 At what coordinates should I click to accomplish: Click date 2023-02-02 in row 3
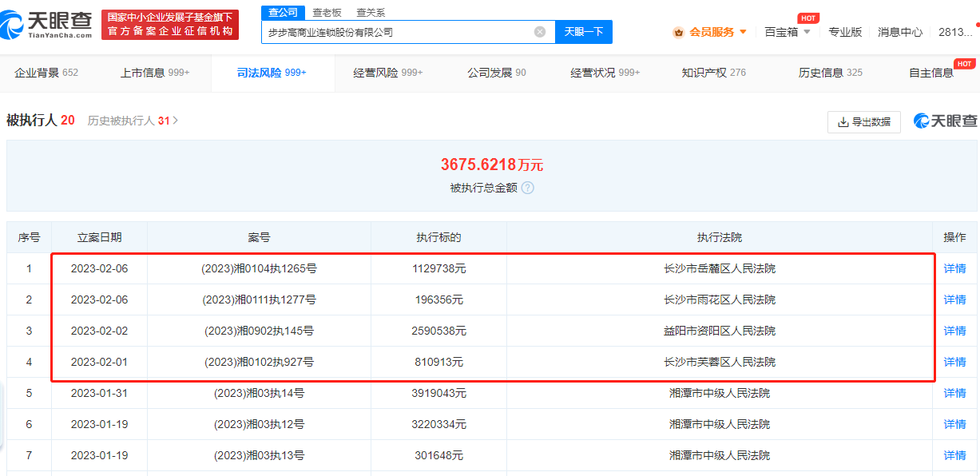[99, 331]
